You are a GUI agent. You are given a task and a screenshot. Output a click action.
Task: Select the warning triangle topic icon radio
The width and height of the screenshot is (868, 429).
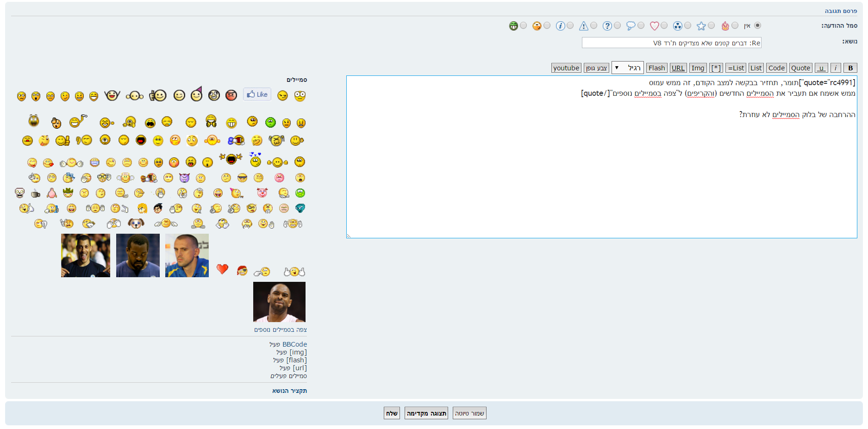click(x=593, y=25)
